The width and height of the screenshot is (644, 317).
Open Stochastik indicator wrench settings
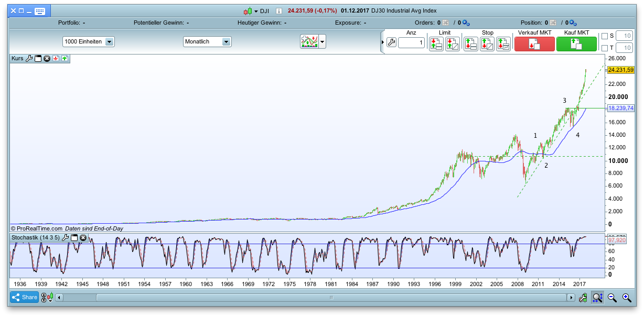coord(66,238)
